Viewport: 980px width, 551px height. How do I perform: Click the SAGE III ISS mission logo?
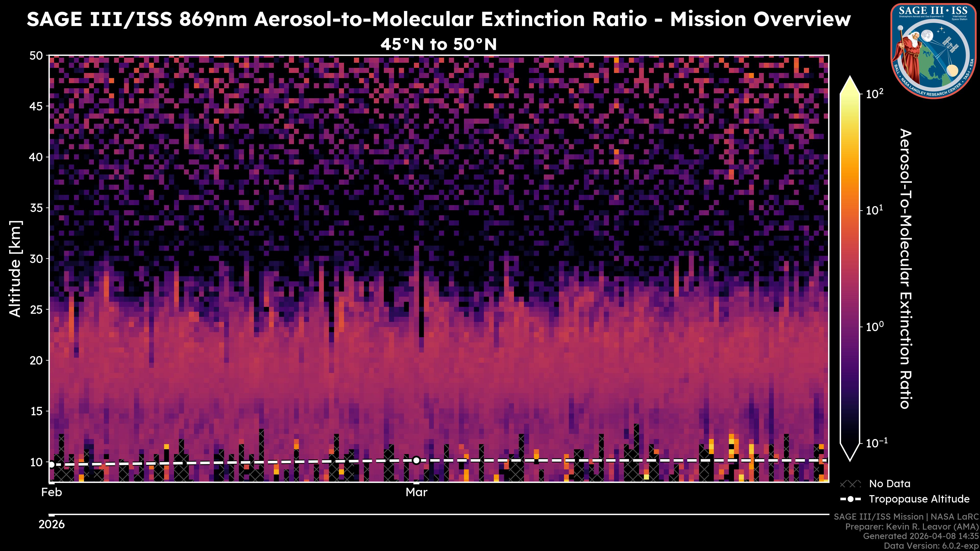coord(934,51)
